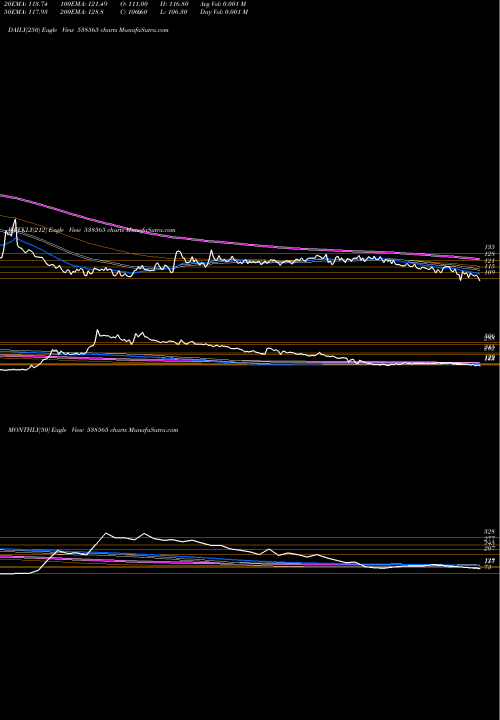Viewport: 500px width, 720px height.
Task: Click the 115 price level label
Action: click(489, 266)
